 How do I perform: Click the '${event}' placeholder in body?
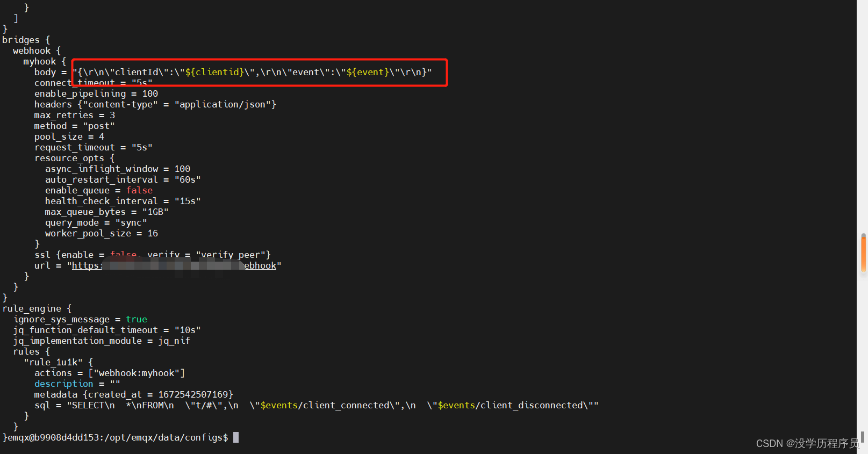[368, 72]
